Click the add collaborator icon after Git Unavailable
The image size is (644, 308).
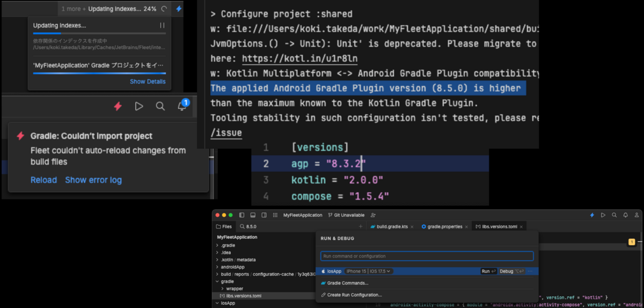372,215
